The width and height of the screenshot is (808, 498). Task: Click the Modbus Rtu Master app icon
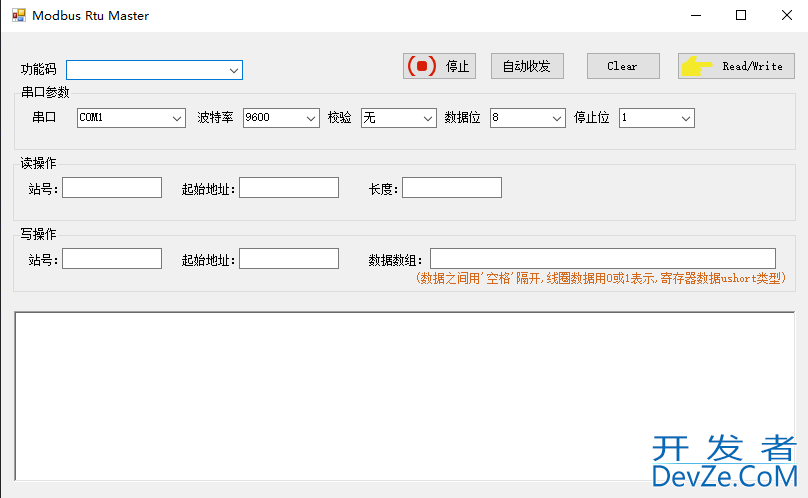pyautogui.click(x=19, y=15)
